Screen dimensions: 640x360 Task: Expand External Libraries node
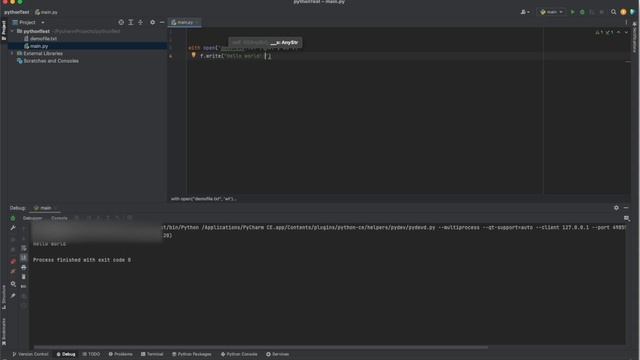tap(12, 53)
